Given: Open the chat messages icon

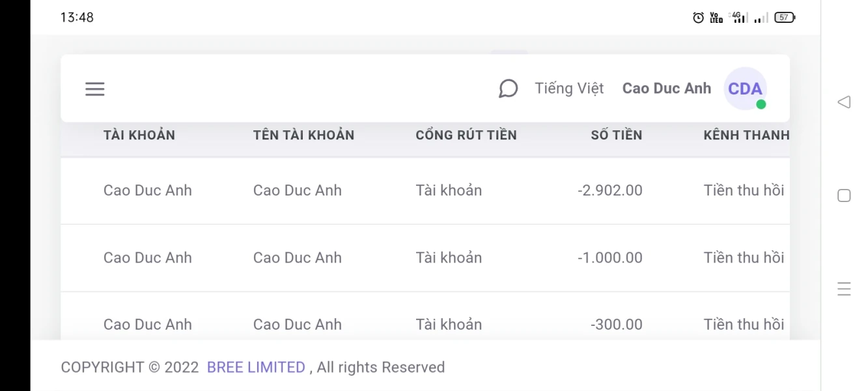Looking at the screenshot, I should click(508, 89).
